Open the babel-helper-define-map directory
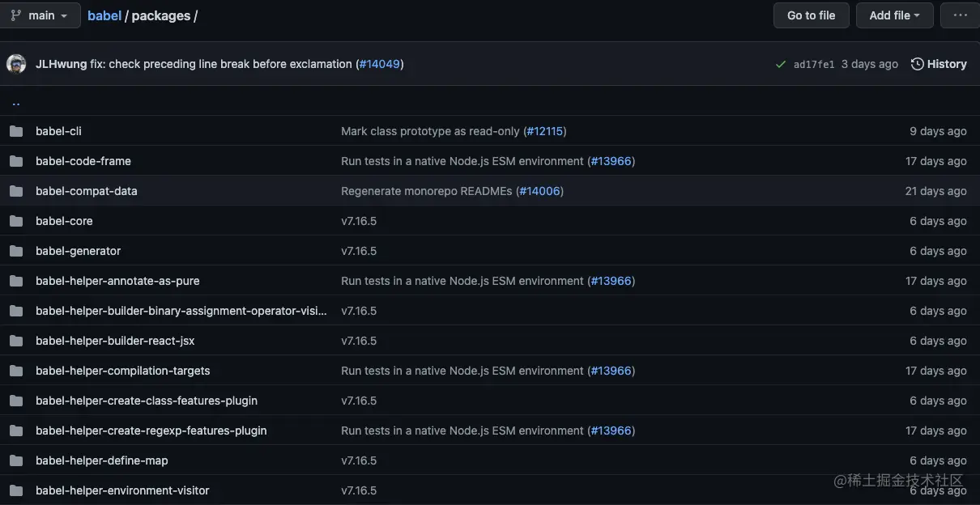Viewport: 980px width, 505px height. 102,460
